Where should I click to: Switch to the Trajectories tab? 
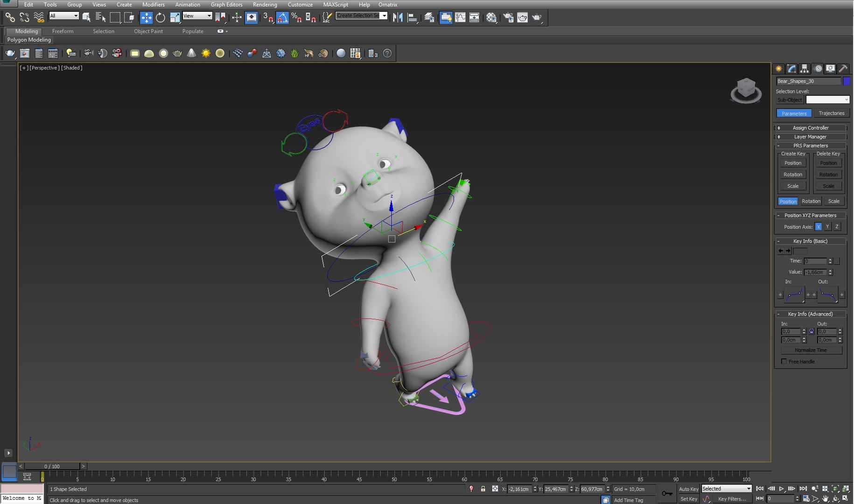pyautogui.click(x=831, y=113)
